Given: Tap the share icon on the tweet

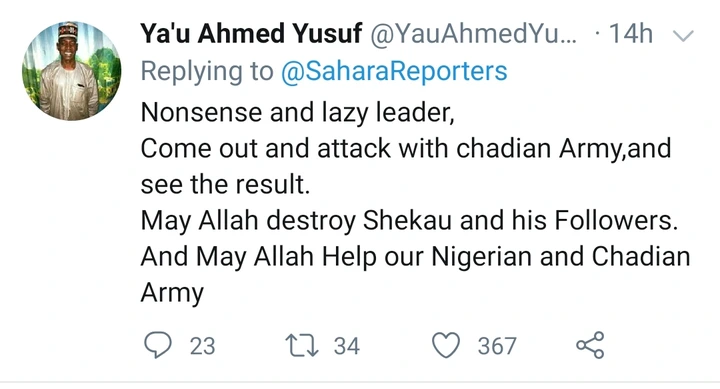Looking at the screenshot, I should pos(591,345).
